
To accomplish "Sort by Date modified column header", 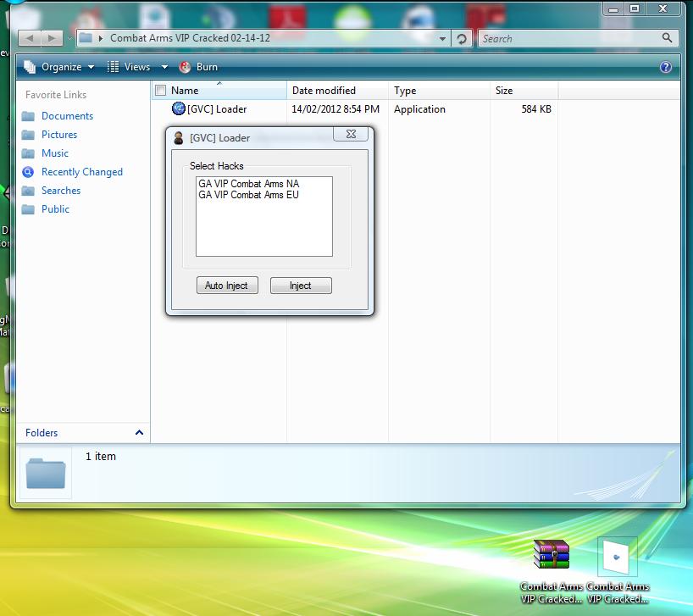I will pos(338,90).
